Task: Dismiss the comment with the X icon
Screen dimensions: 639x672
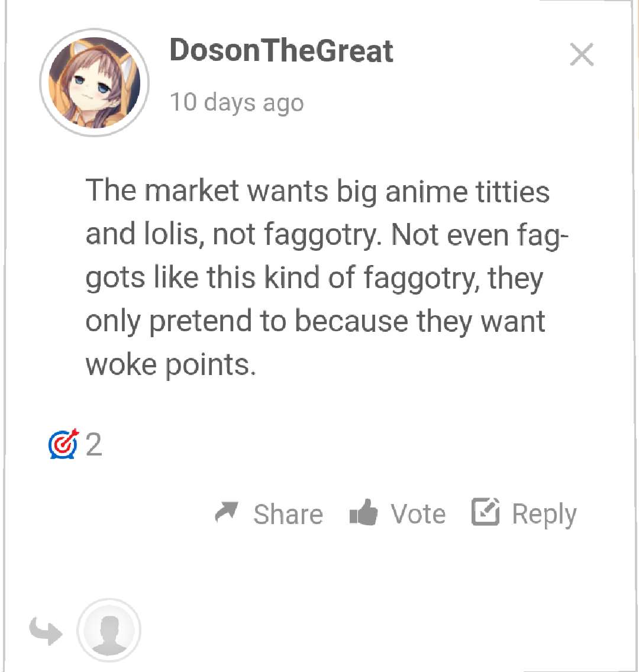Action: point(582,54)
